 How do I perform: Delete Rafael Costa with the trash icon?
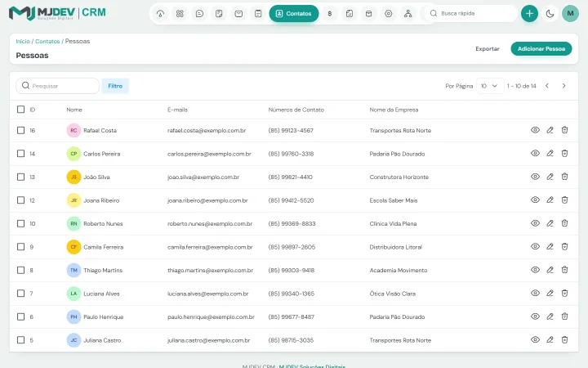564,130
